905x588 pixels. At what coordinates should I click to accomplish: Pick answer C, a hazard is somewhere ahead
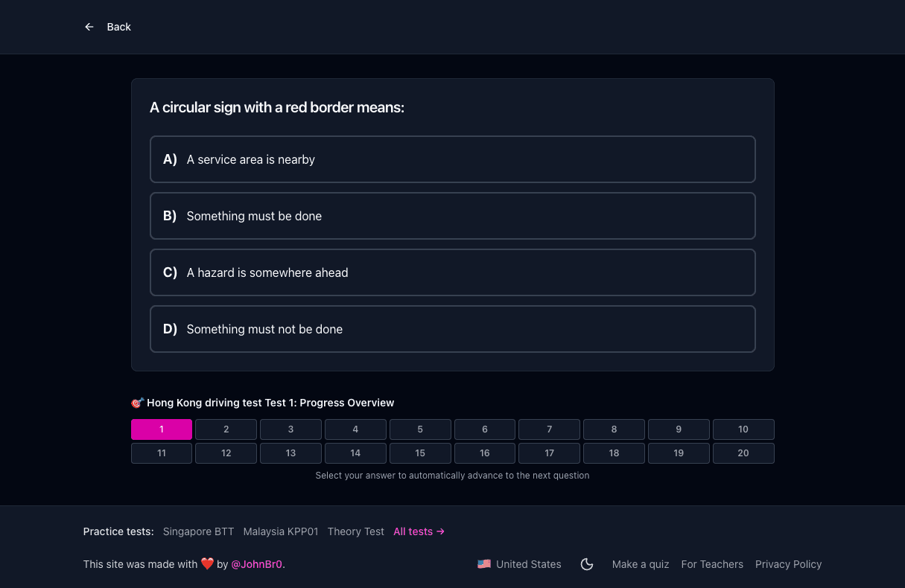(x=453, y=272)
